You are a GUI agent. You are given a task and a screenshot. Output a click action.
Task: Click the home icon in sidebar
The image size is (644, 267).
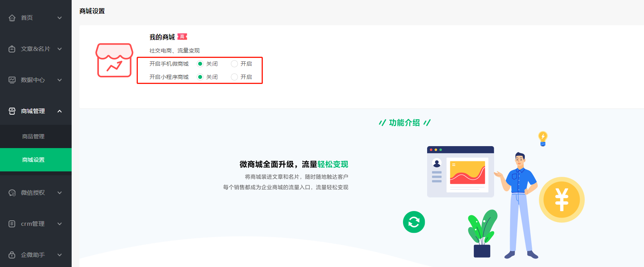(x=12, y=18)
